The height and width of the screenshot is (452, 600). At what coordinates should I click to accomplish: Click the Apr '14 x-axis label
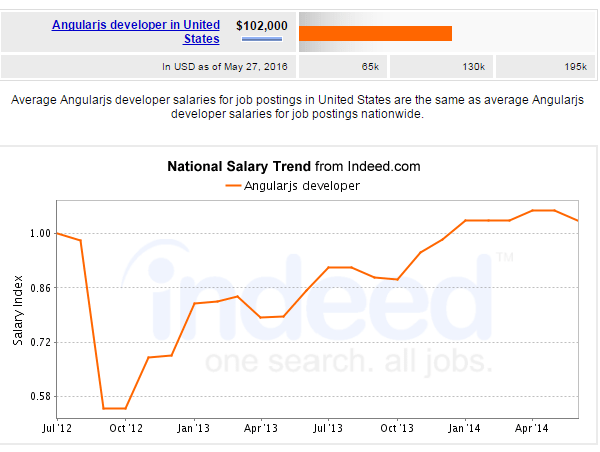point(532,428)
